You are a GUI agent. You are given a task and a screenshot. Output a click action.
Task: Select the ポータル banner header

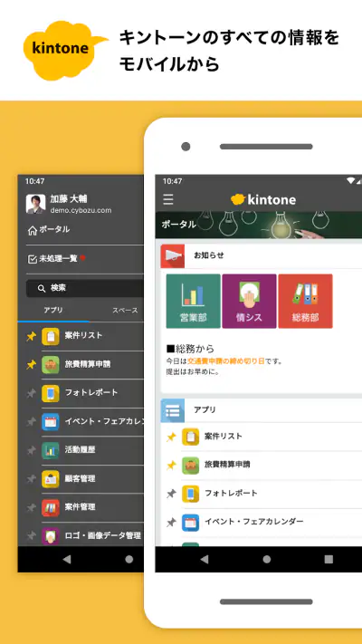(259, 225)
